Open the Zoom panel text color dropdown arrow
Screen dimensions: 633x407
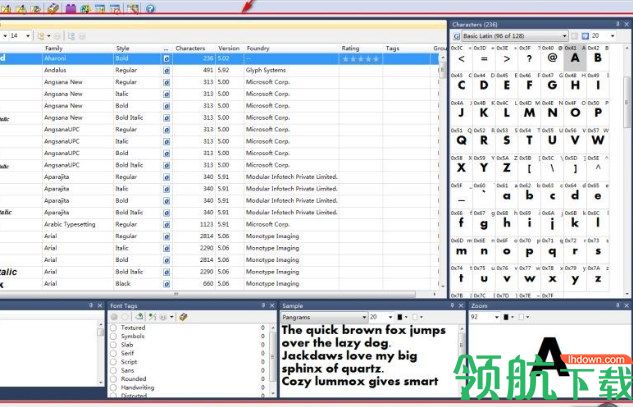click(513, 317)
